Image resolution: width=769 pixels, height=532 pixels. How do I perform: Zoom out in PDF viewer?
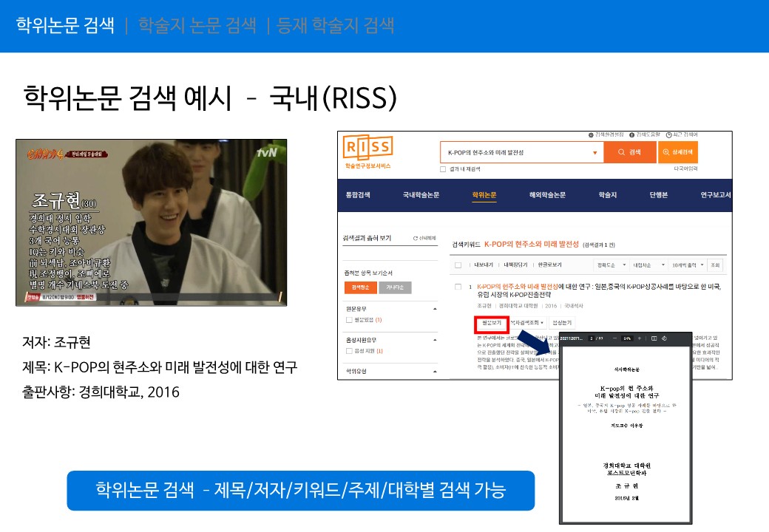614,338
